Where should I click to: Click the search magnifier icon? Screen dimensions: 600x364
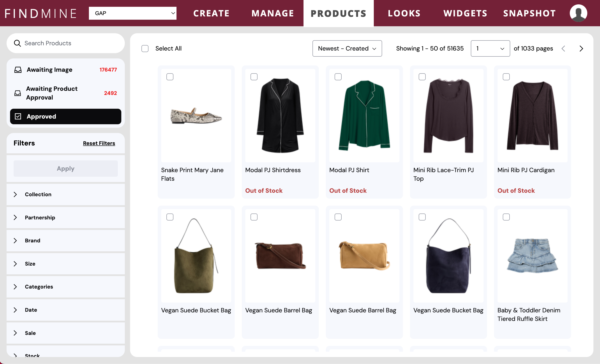coord(17,43)
